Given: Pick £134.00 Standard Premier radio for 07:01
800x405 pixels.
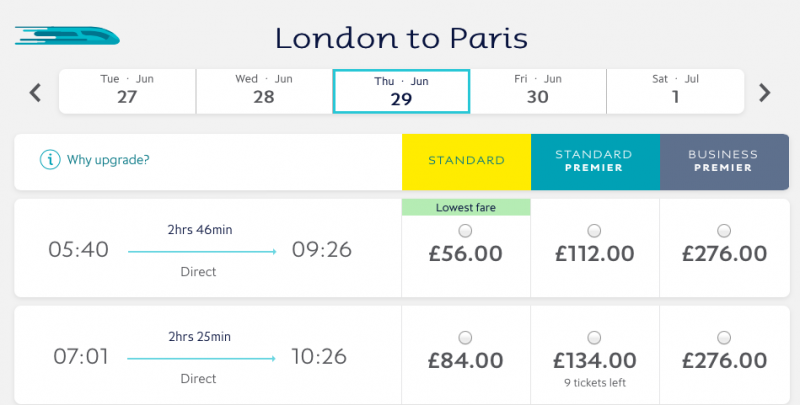Looking at the screenshot, I should click(594, 338).
